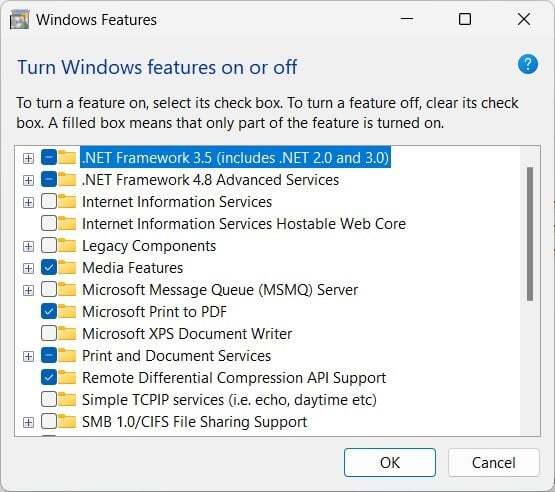Viewport: 555px width, 492px height.
Task: Click the blue help question mark icon
Action: point(527,64)
